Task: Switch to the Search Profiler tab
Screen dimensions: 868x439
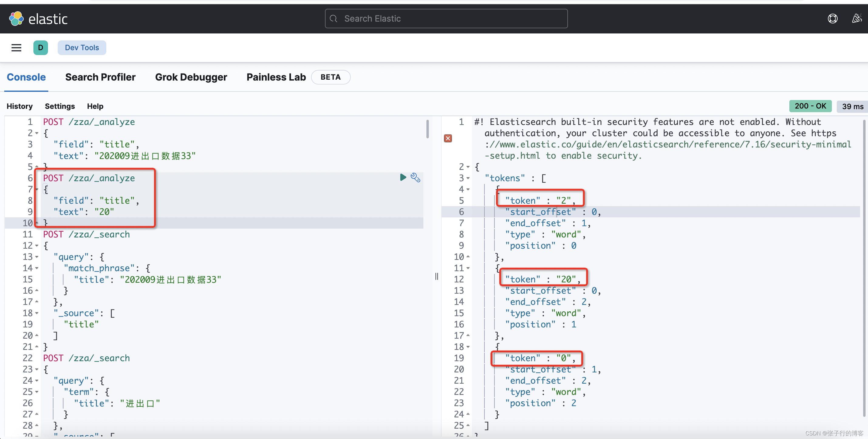Action: coord(100,77)
